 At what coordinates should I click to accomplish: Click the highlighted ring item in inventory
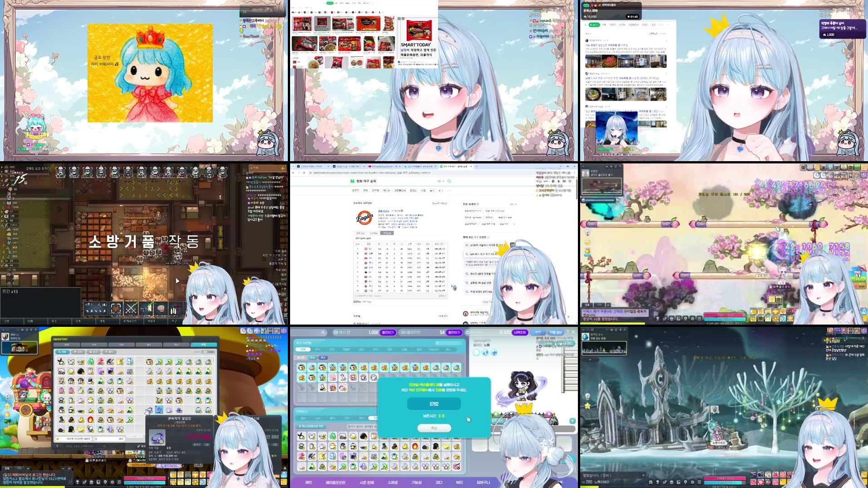click(159, 410)
